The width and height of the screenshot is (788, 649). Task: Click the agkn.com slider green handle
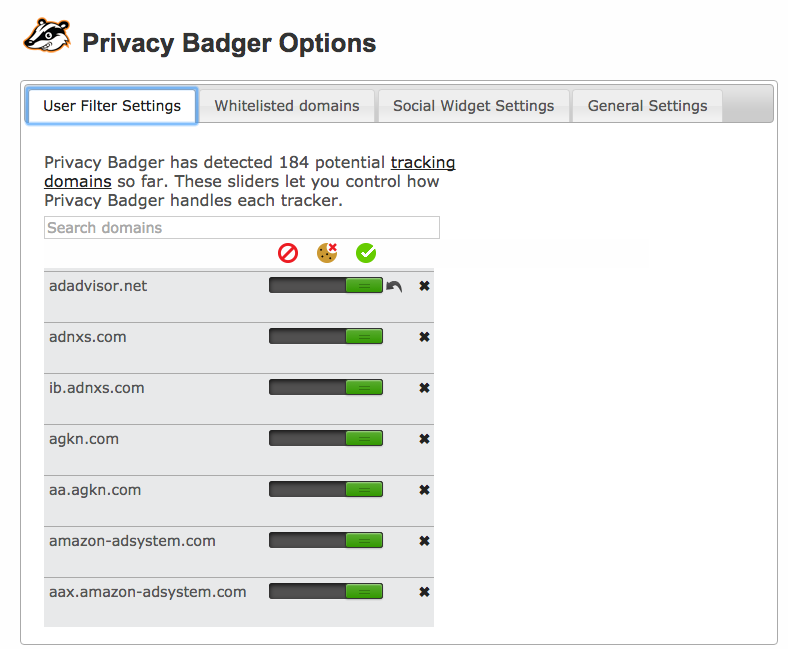tap(364, 438)
